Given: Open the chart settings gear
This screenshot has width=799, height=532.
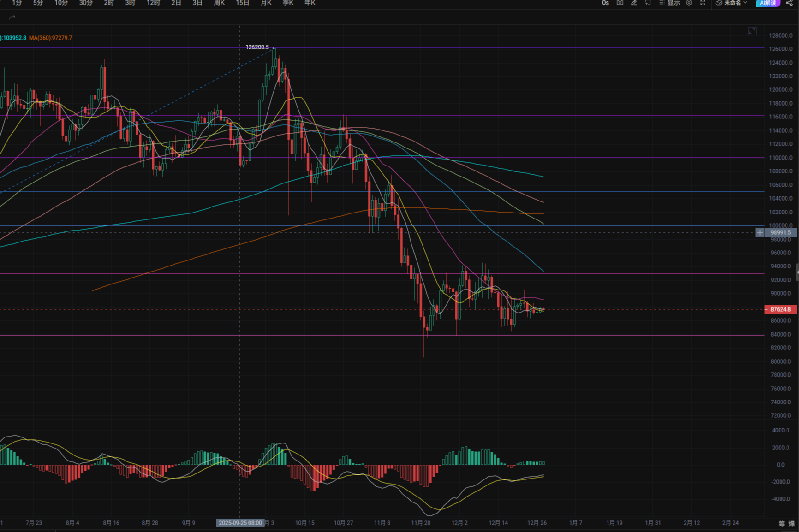Looking at the screenshot, I should 689,3.
